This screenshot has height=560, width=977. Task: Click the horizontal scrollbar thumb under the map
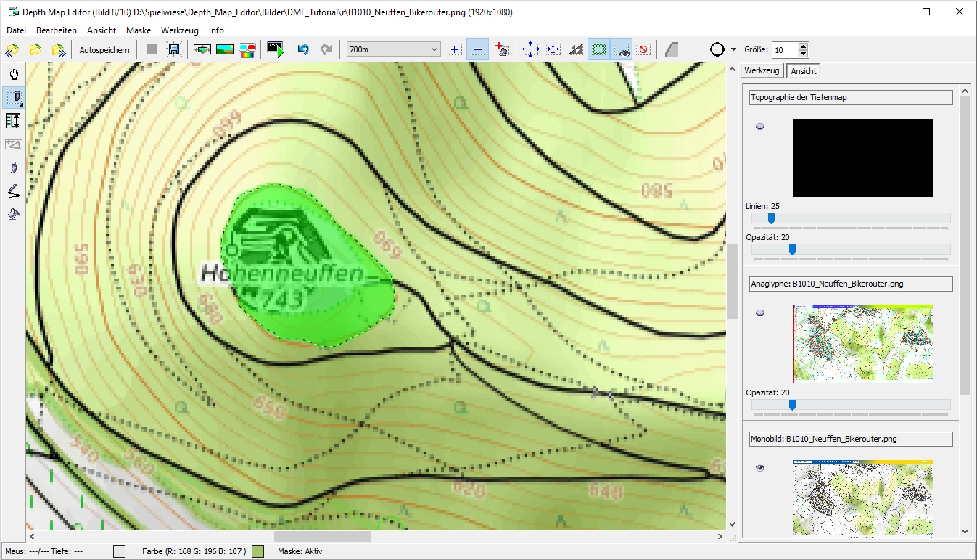(322, 537)
